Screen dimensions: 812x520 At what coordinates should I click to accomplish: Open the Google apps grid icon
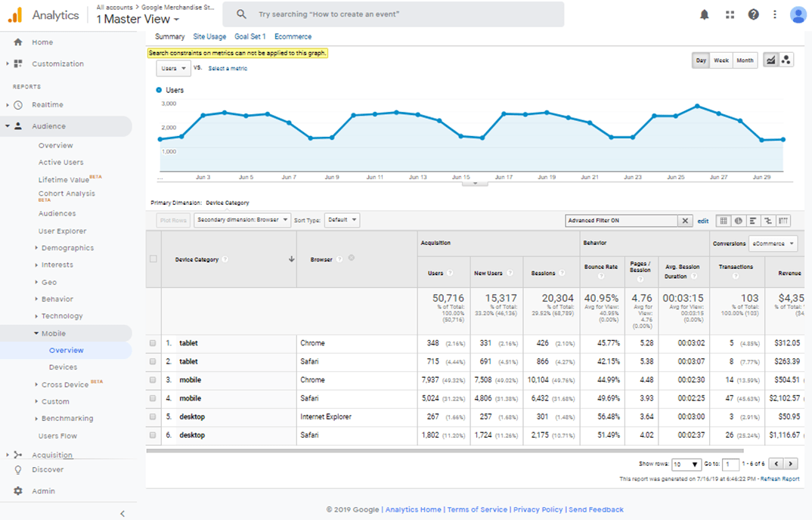click(730, 14)
